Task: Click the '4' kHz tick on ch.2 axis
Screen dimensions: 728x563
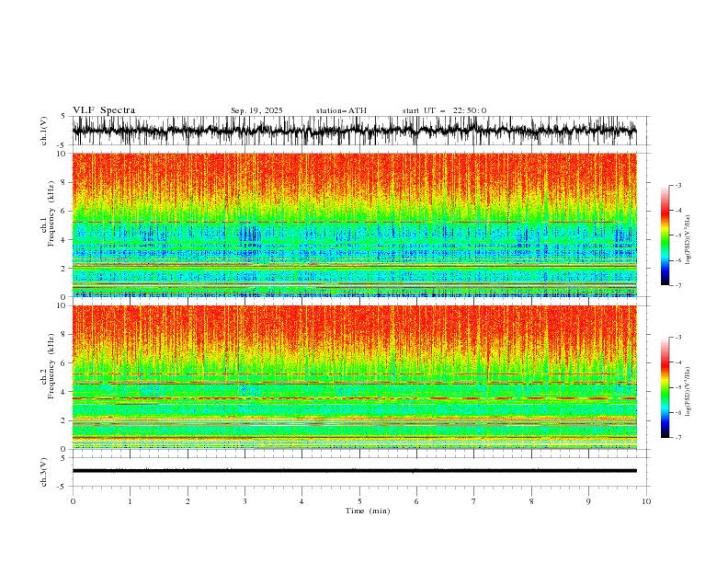Action: point(63,392)
